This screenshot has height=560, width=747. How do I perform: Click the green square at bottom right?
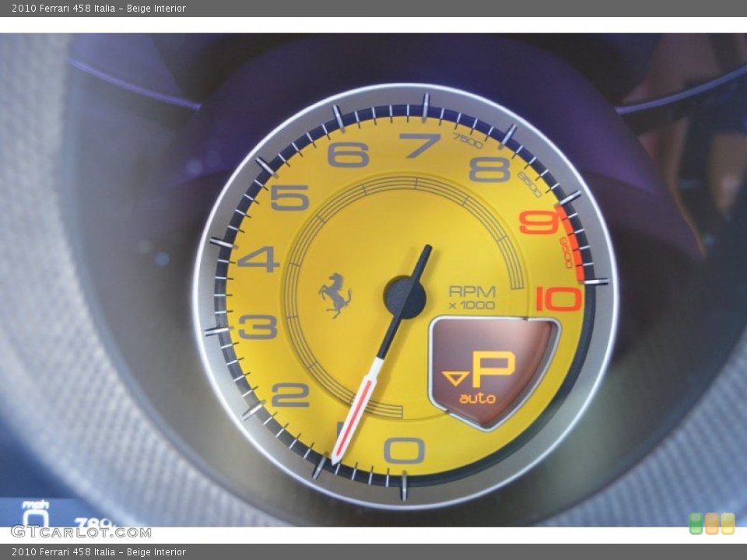(x=696, y=523)
